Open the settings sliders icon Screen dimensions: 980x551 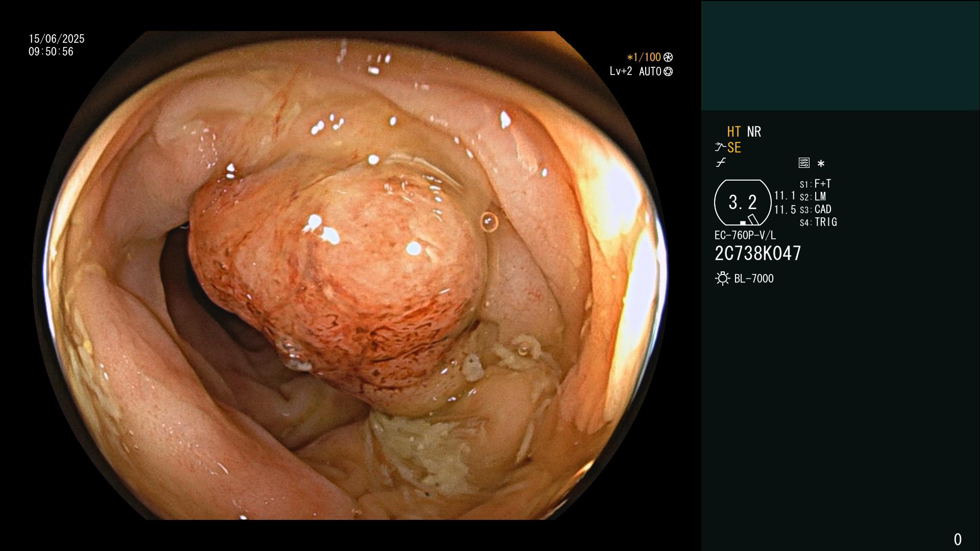point(804,163)
